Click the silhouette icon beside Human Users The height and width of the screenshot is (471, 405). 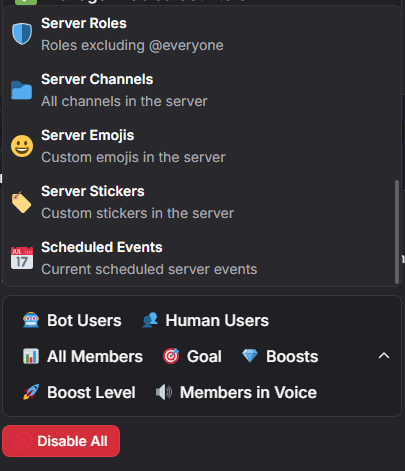pos(150,320)
